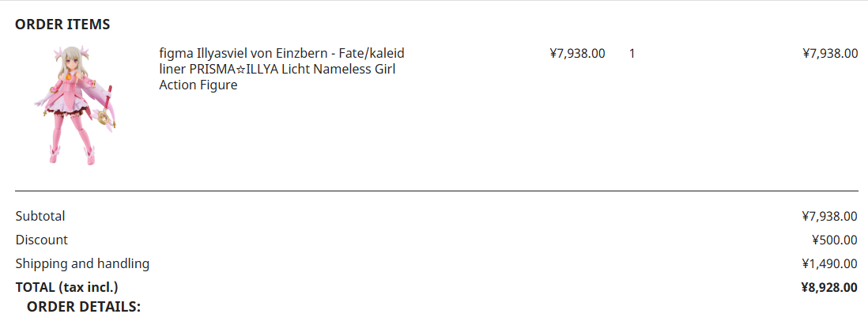This screenshot has width=868, height=329.
Task: Click the Discount label
Action: pos(42,240)
